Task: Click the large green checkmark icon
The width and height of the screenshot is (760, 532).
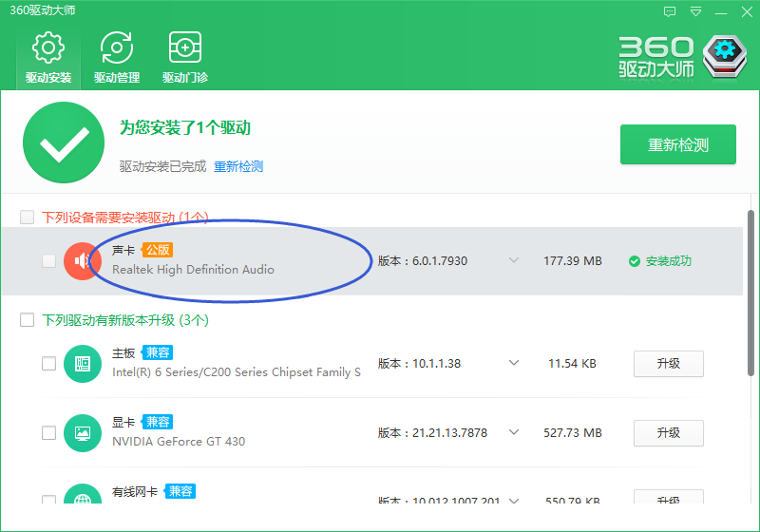Action: (64, 142)
